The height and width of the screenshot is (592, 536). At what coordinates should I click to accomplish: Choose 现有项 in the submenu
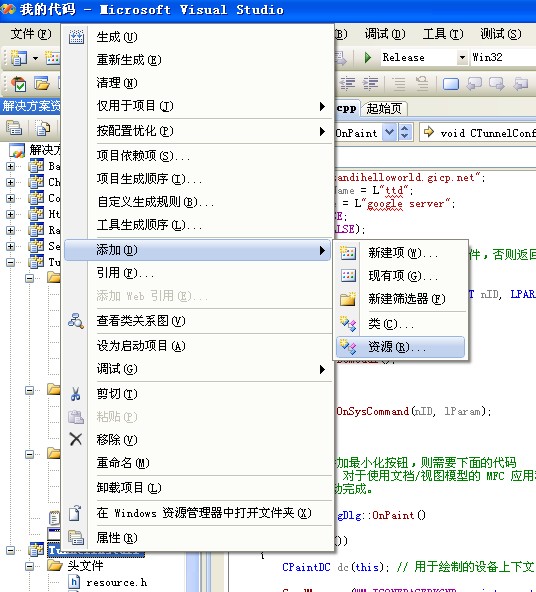(x=400, y=276)
